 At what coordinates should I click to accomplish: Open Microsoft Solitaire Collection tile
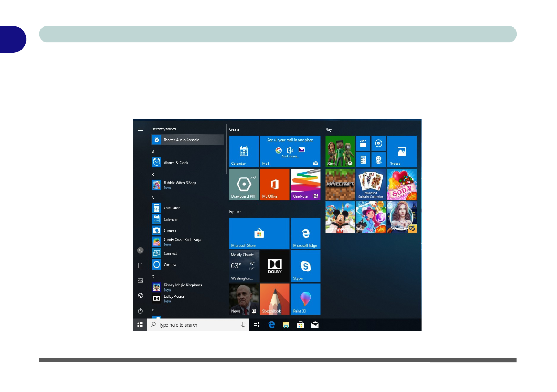371,185
